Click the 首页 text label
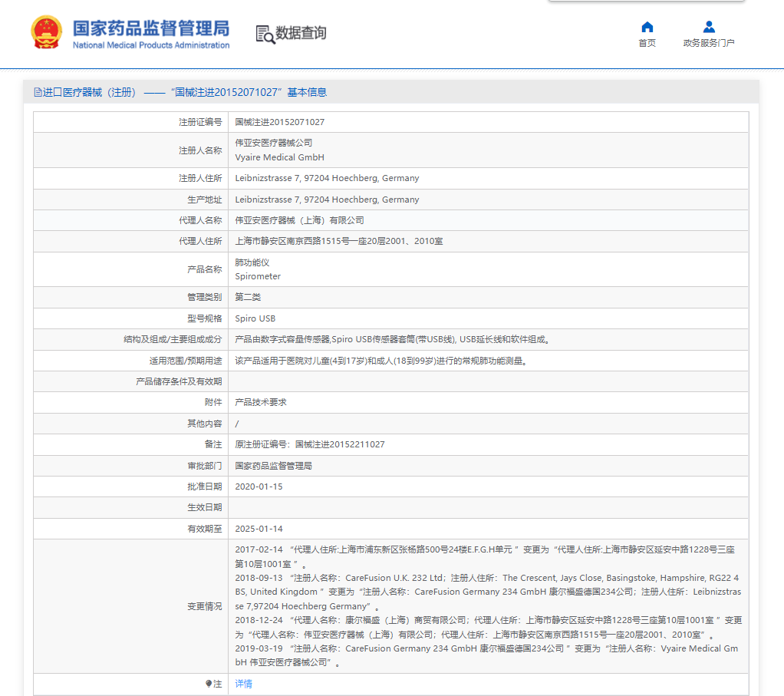The image size is (784, 696). pos(647,43)
